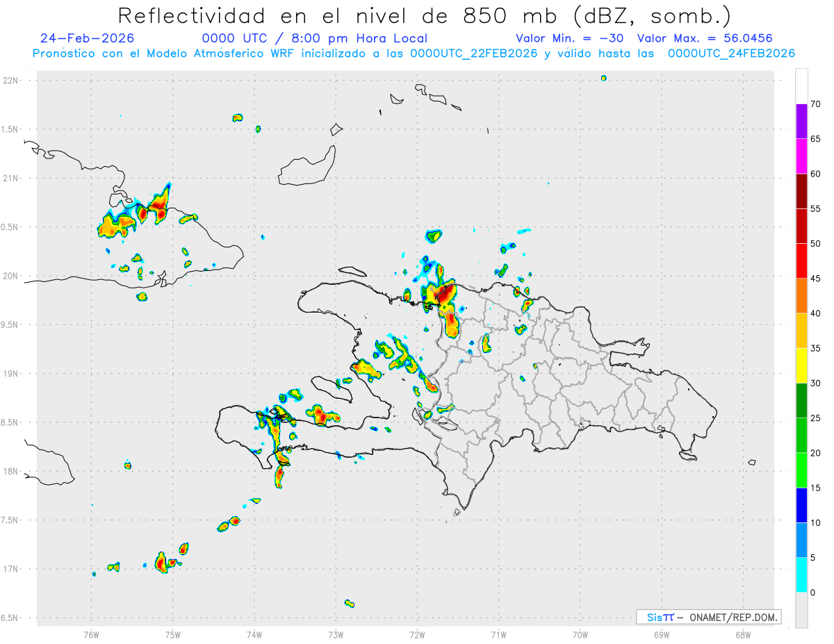Click the colorbar label "25"
This screenshot has width=834, height=644.
pyautogui.click(x=815, y=418)
